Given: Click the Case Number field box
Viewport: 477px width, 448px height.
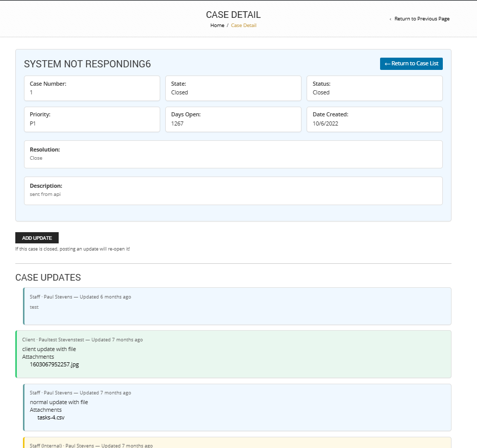Looking at the screenshot, I should (92, 88).
